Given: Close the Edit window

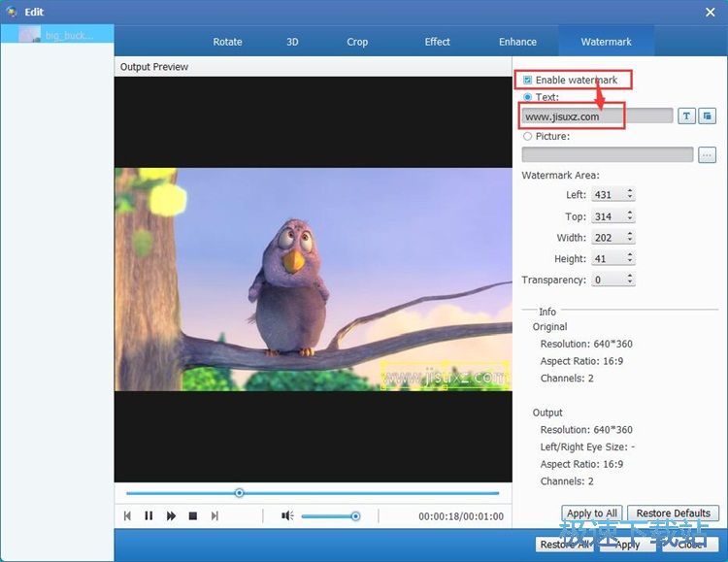Looking at the screenshot, I should coord(710,12).
